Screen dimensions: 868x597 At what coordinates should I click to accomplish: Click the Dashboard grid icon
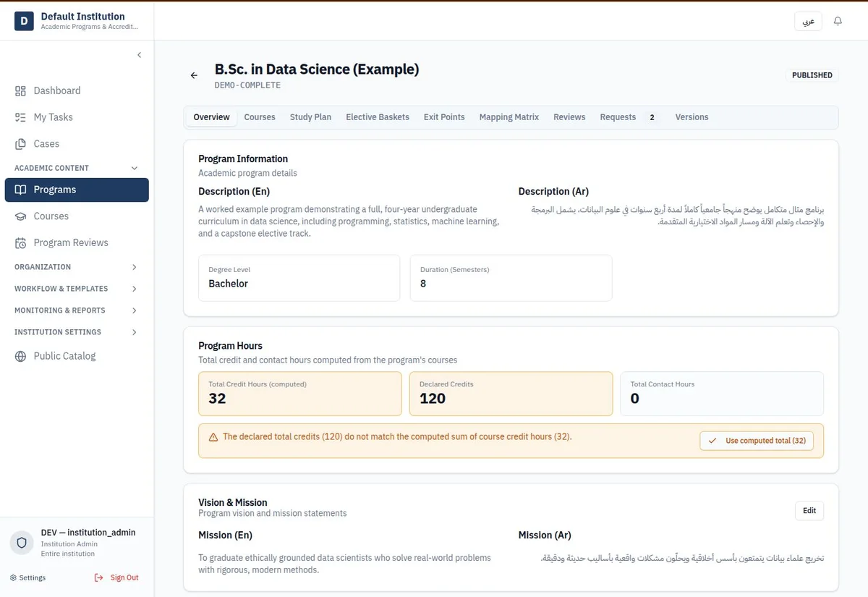pos(20,90)
